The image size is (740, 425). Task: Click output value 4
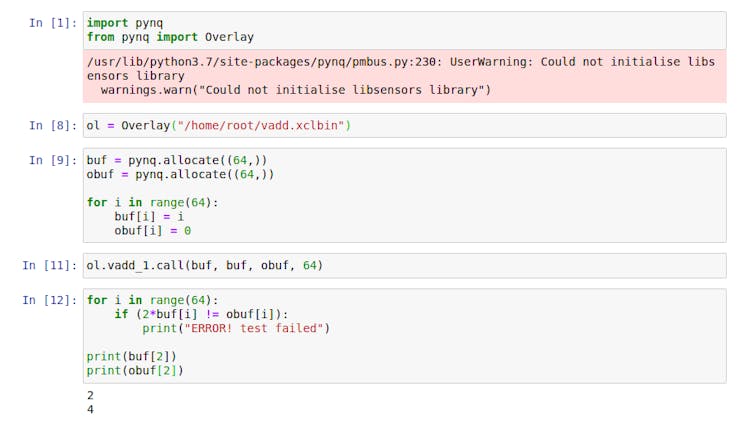tap(90, 409)
